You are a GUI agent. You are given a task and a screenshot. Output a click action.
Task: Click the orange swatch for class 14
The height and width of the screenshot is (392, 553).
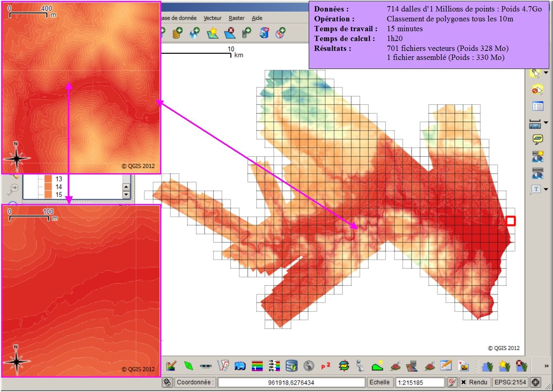pyautogui.click(x=48, y=187)
